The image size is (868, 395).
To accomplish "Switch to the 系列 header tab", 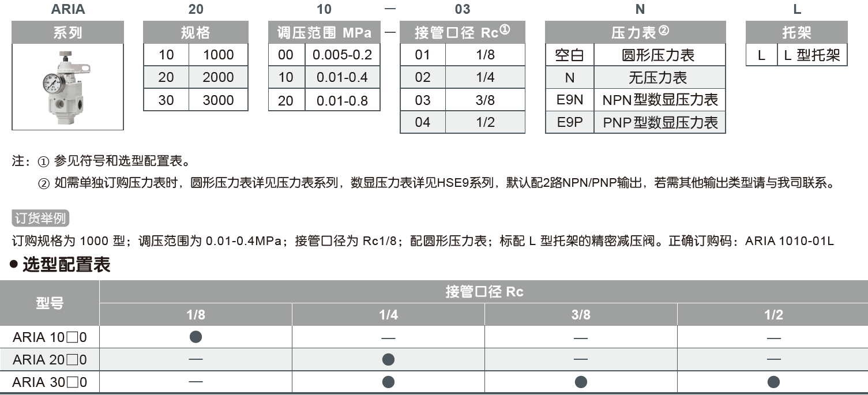I will (67, 32).
